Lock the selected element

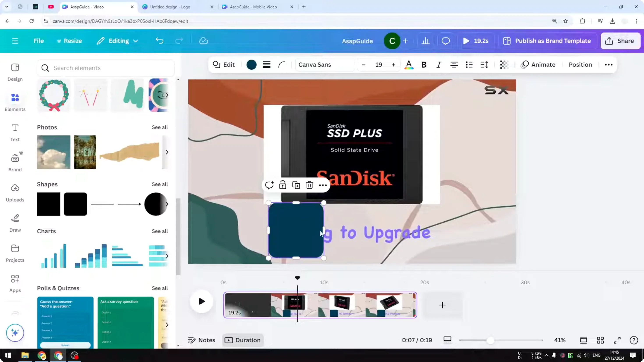283,185
